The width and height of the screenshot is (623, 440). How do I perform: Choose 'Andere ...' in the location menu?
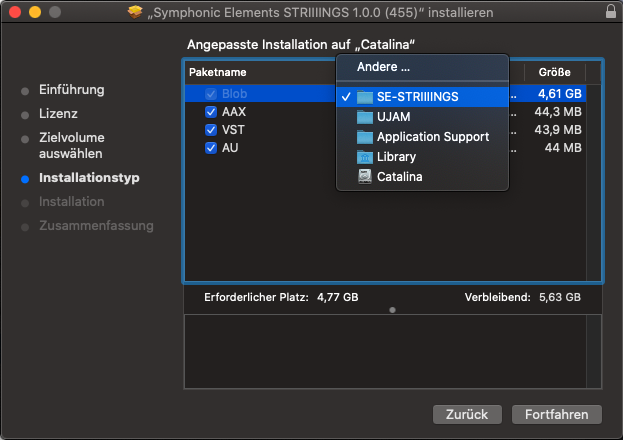tap(422, 67)
